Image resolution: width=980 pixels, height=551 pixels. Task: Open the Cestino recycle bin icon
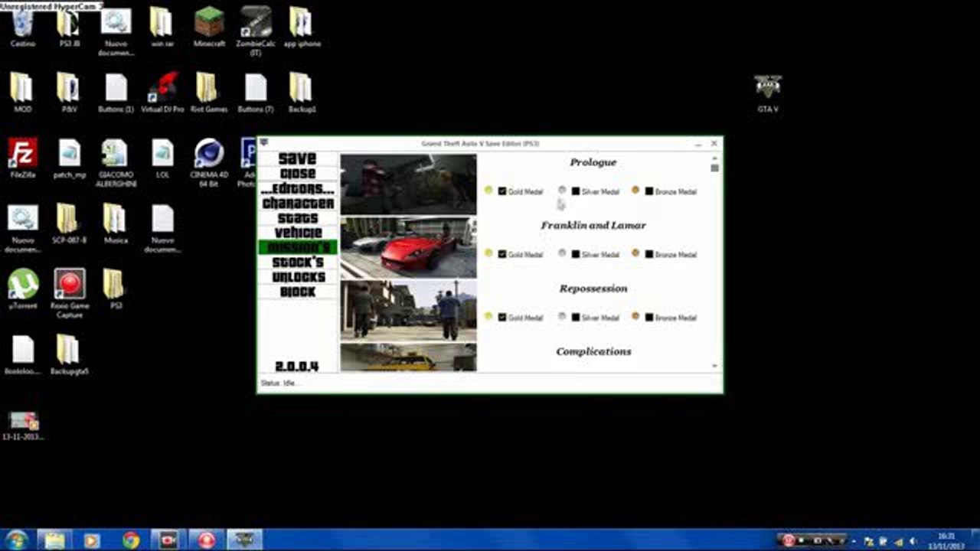(23, 27)
